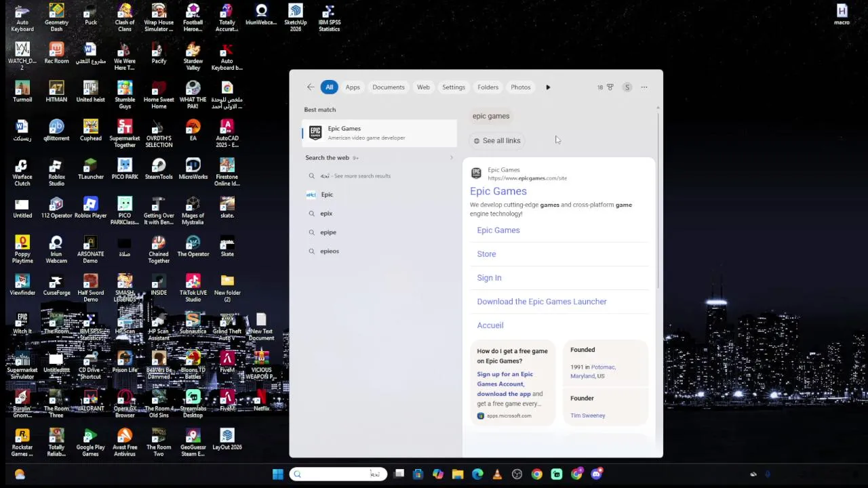Show more filter tabs with the arrow

548,87
